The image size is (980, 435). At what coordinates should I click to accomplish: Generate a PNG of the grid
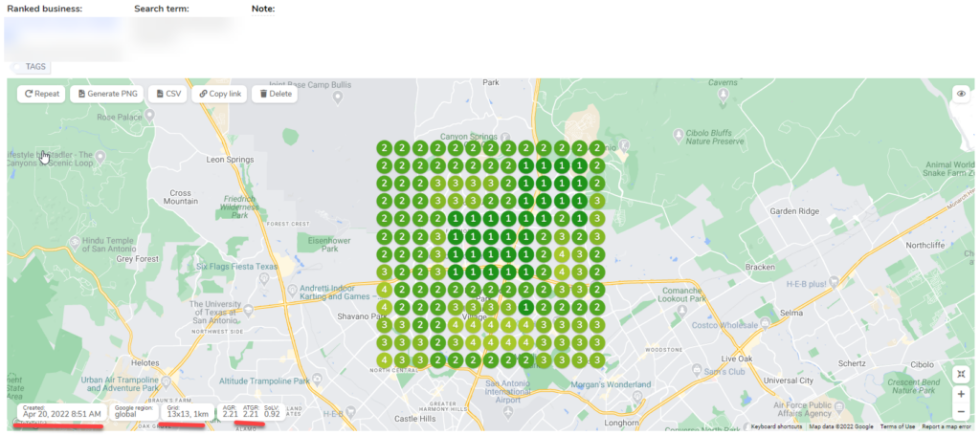(x=106, y=94)
